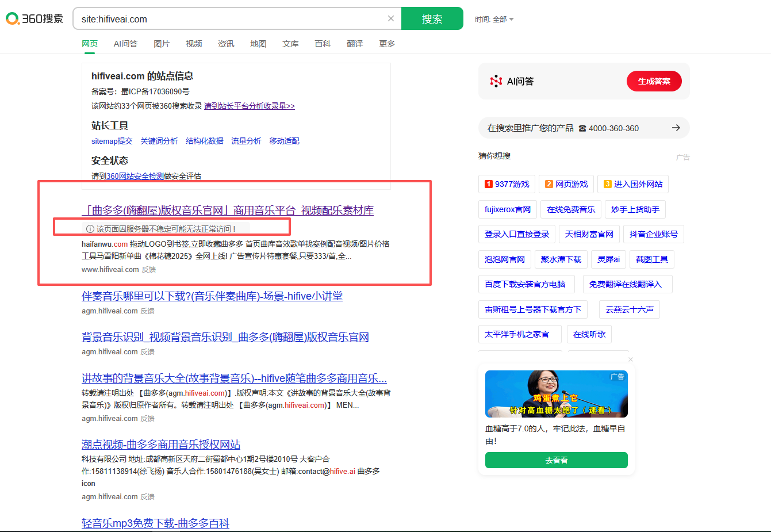771x532 pixels.
Task: Click the info icon beside the unstable server warning
Action: [90, 229]
